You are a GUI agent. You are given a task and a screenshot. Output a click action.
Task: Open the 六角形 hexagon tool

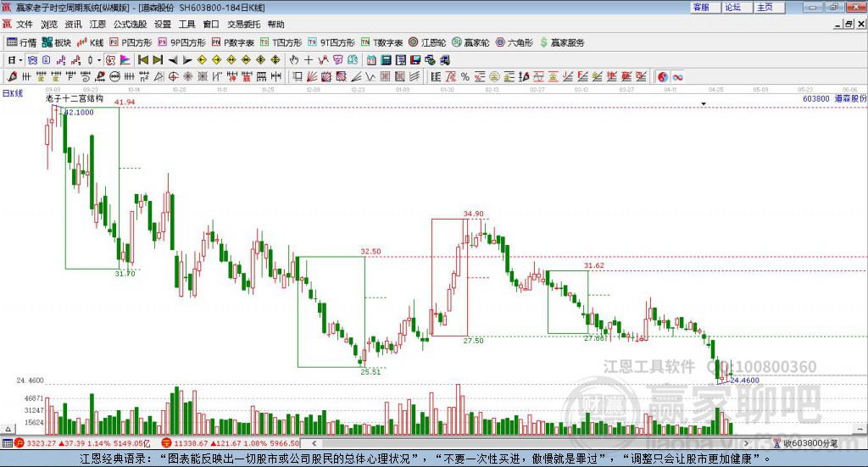[x=515, y=42]
